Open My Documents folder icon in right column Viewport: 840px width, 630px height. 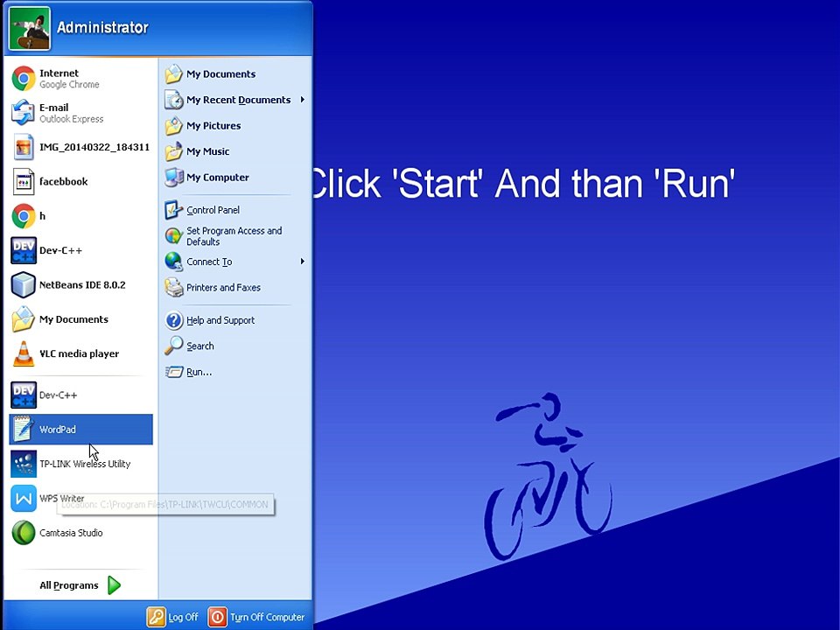[173, 73]
